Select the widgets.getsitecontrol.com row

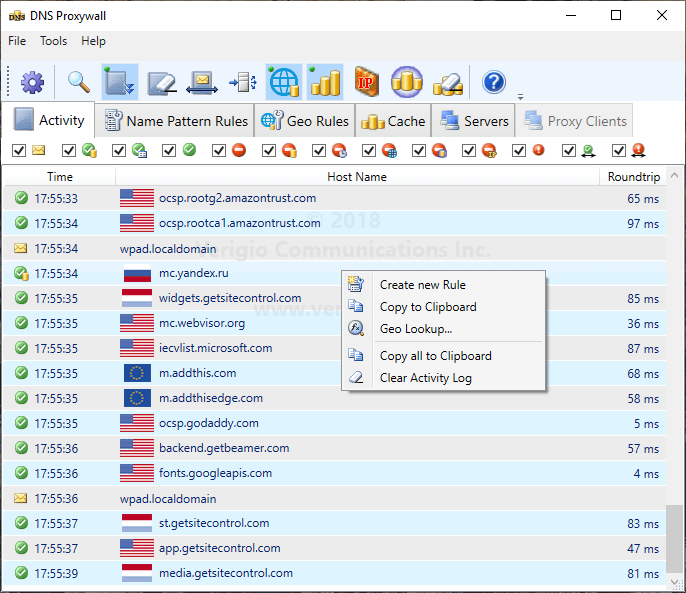click(335, 298)
